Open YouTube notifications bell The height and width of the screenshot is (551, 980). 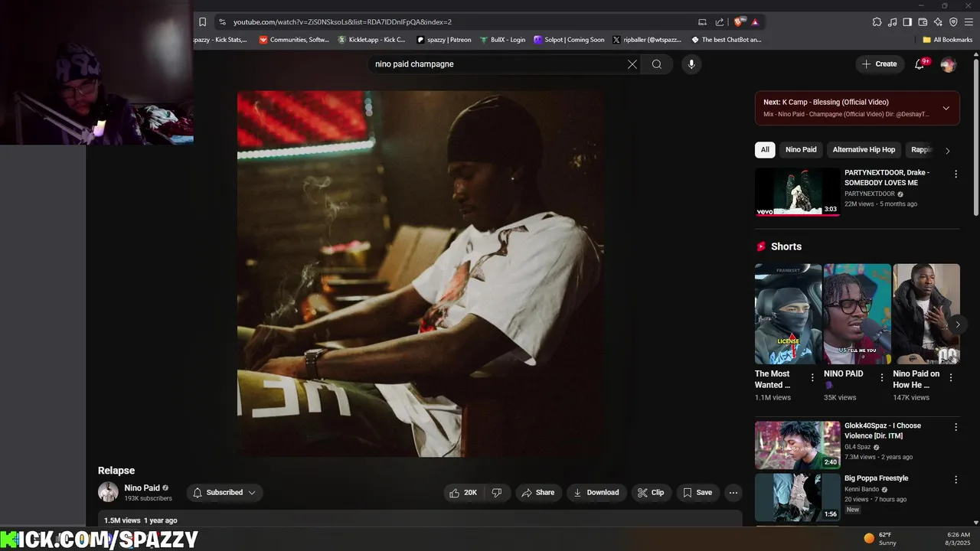point(920,64)
